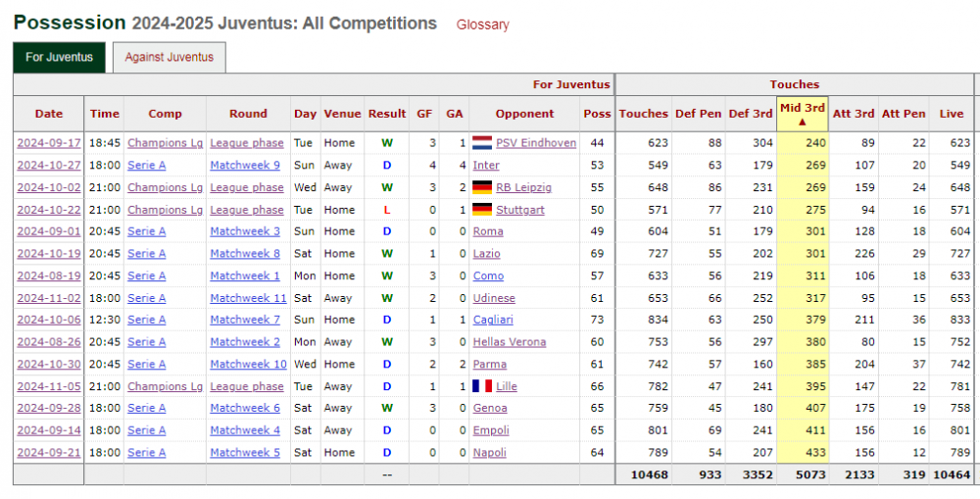Click possession value 73 for Cagliari
Viewport: 980px width, 499px height.
597,320
